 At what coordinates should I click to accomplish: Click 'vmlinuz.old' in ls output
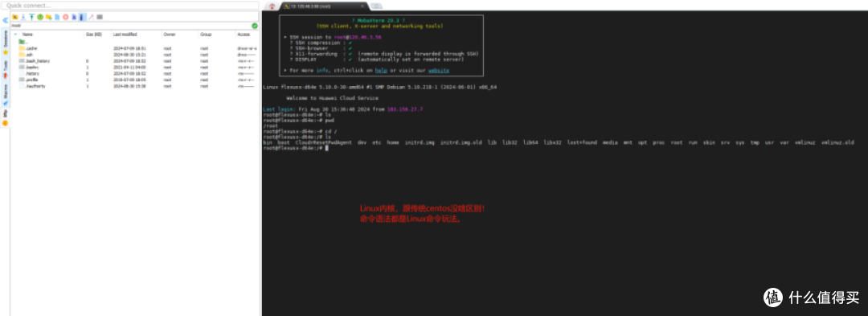[x=837, y=142]
